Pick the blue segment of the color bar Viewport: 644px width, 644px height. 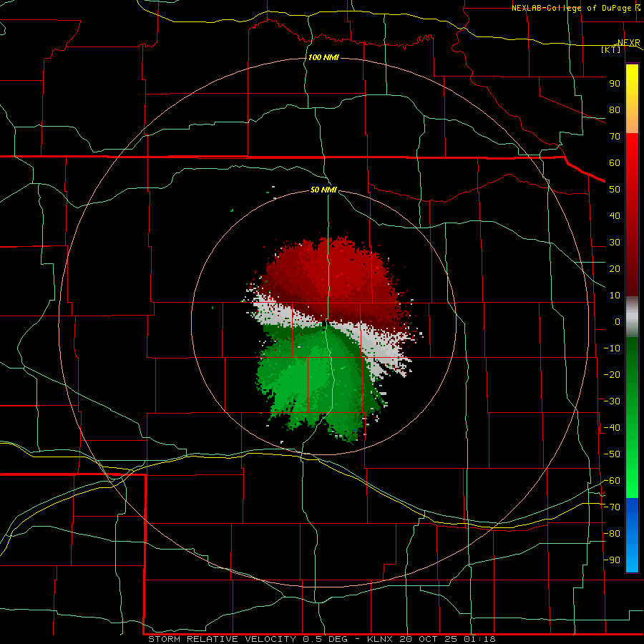tap(632, 535)
